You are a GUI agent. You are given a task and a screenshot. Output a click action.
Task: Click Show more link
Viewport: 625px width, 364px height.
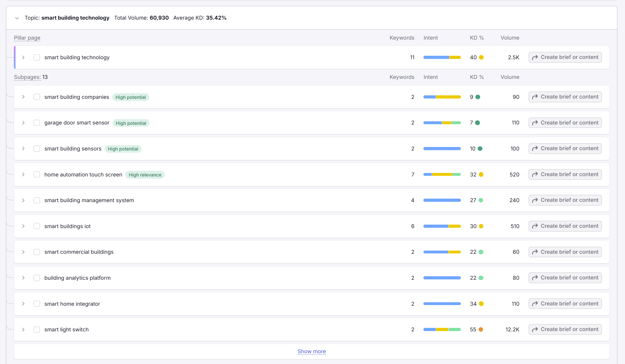click(312, 351)
